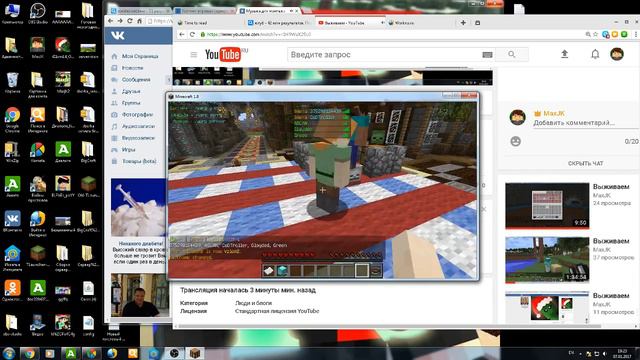Click 'Стандартная лицензия YouTube' text
The height and width of the screenshot is (360, 640).
(277, 311)
